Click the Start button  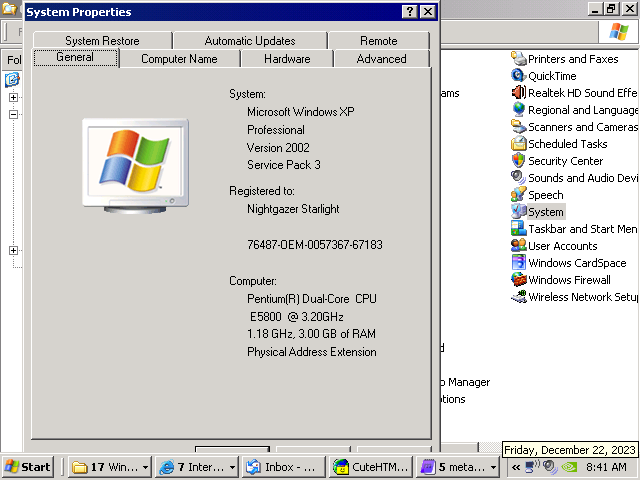coord(28,467)
